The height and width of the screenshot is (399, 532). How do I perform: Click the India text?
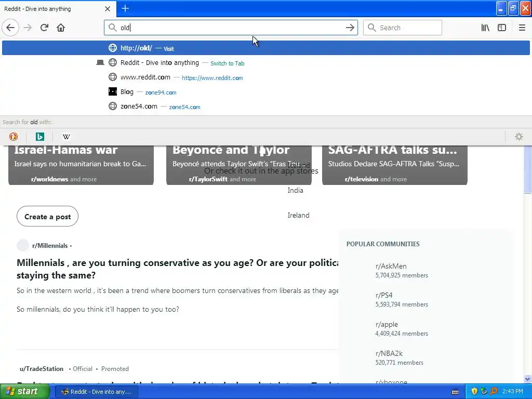(295, 190)
